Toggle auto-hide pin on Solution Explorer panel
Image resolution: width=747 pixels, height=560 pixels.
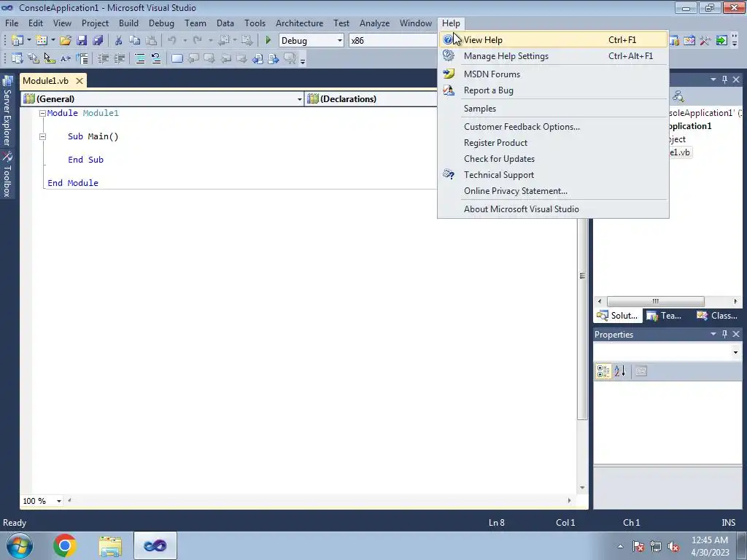point(724,79)
